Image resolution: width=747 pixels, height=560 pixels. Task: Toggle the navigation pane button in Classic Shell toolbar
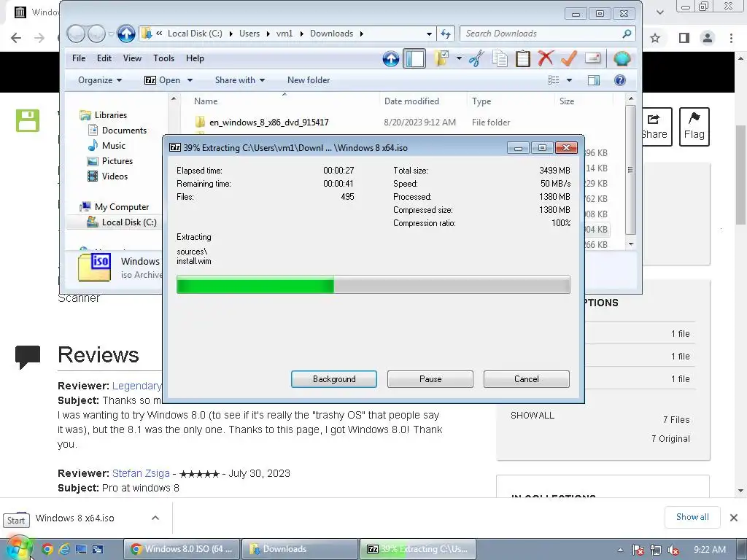pyautogui.click(x=414, y=58)
